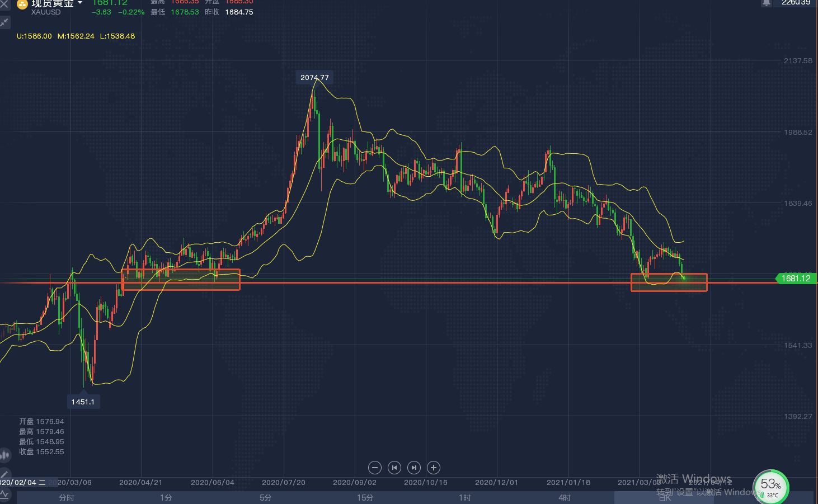Click the 最高 1579.46 candle info line
The image size is (818, 504).
pyautogui.click(x=42, y=432)
